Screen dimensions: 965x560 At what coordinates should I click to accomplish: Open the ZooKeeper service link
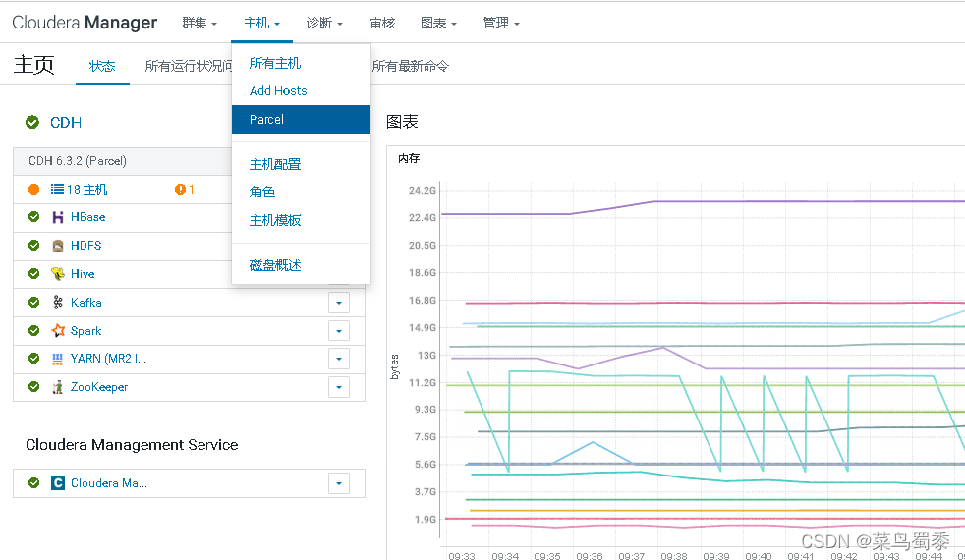pos(99,387)
